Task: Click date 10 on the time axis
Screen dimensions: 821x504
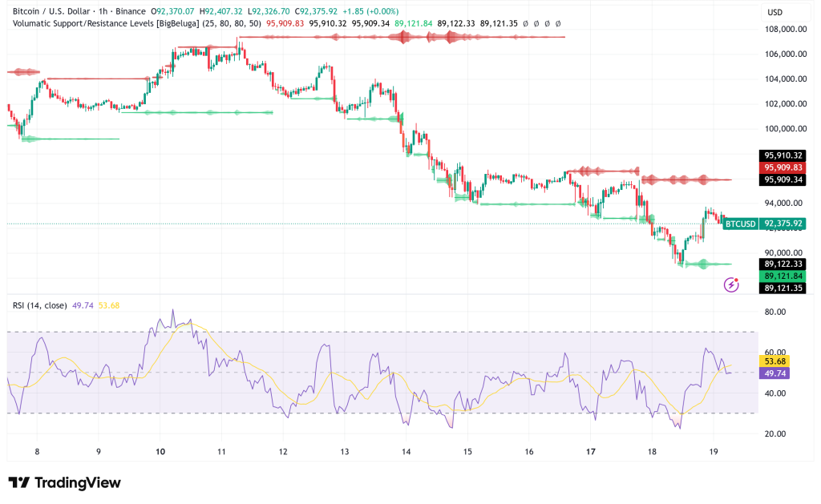Action: coord(160,452)
